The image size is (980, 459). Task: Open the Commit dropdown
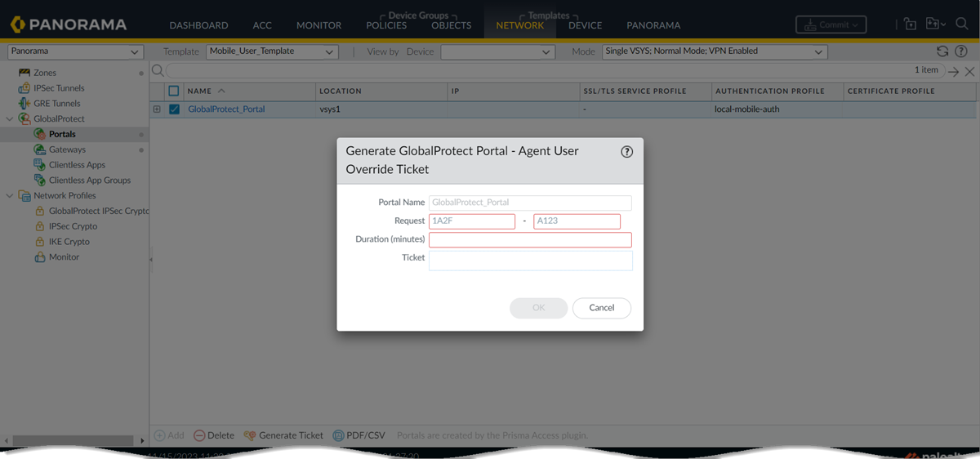coord(831,25)
